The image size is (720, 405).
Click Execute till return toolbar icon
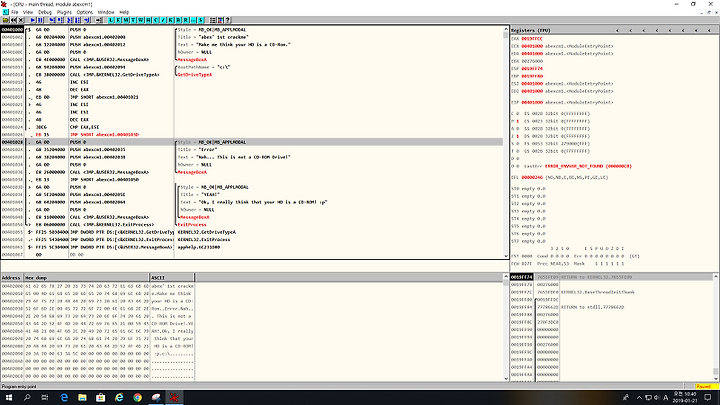[87, 20]
